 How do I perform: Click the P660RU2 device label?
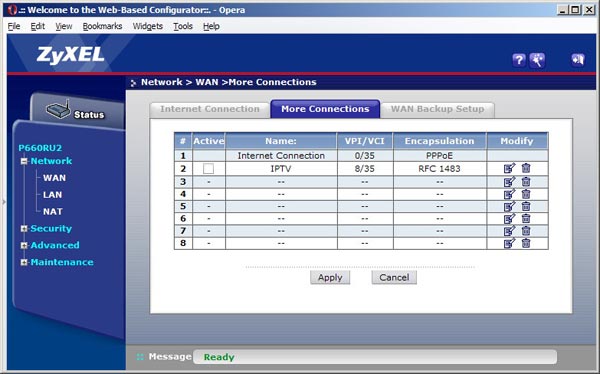40,148
